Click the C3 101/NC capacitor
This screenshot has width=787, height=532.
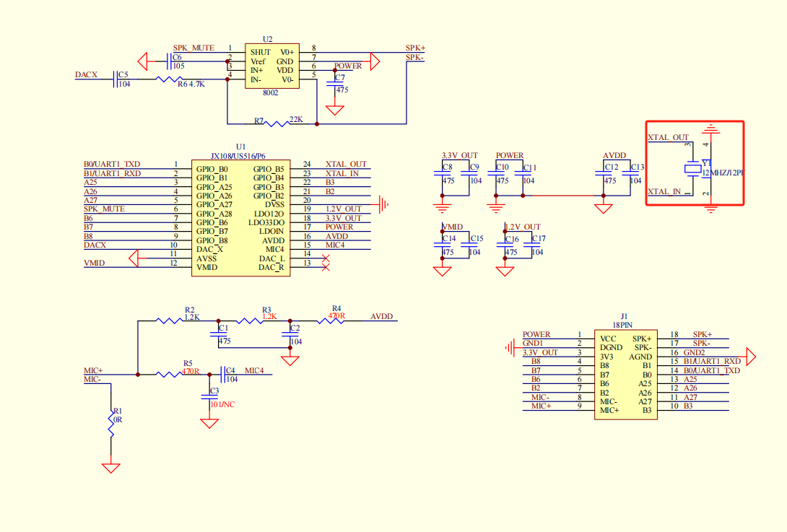[x=209, y=398]
